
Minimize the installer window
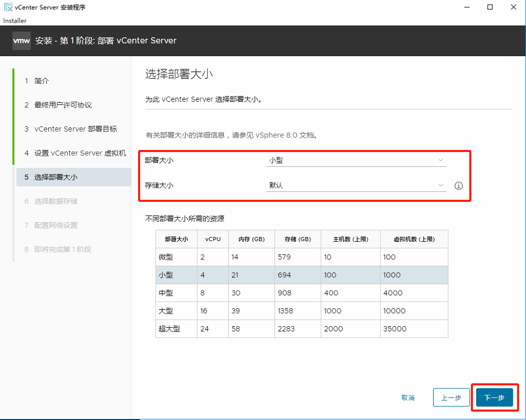[x=467, y=7]
